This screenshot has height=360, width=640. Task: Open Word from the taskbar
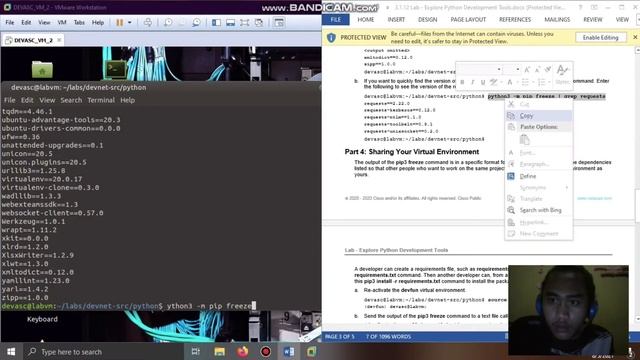point(289,352)
